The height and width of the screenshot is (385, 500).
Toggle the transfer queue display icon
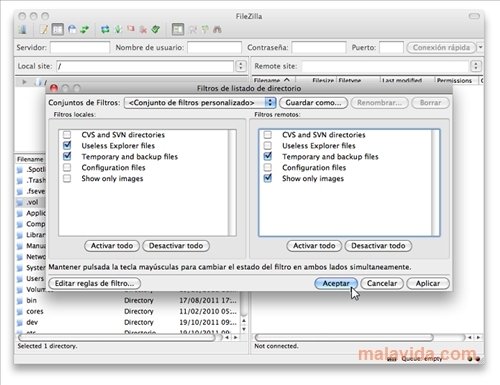(x=84, y=30)
